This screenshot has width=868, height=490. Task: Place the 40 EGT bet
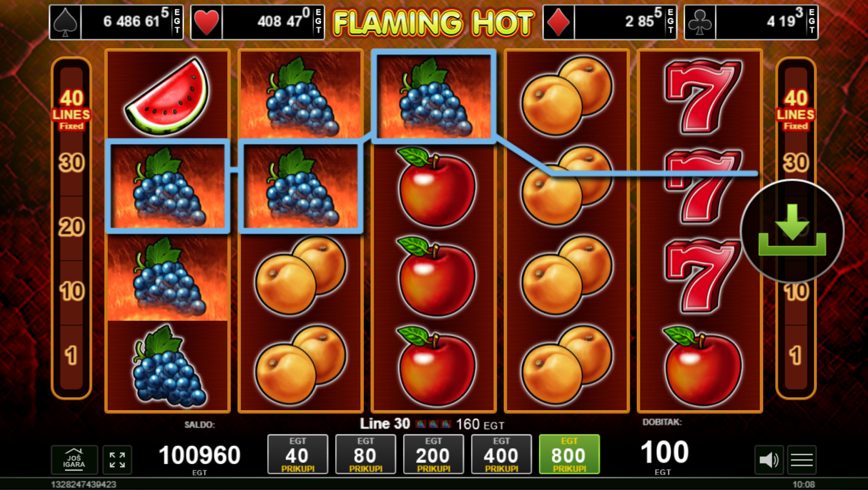pyautogui.click(x=298, y=454)
